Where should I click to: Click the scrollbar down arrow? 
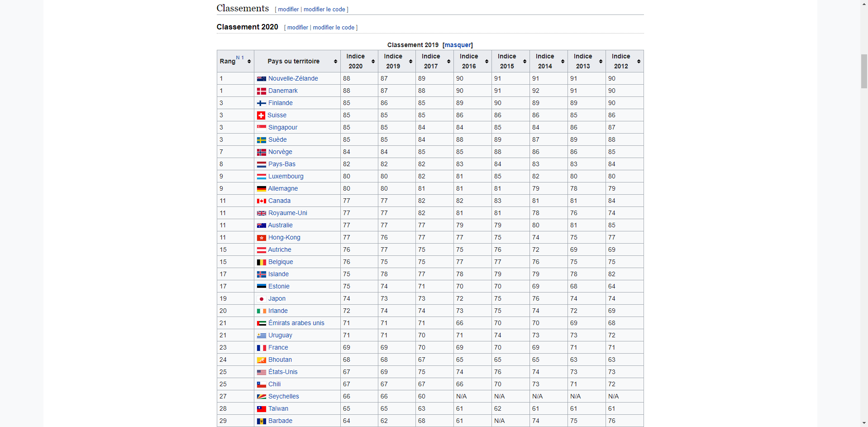864,423
